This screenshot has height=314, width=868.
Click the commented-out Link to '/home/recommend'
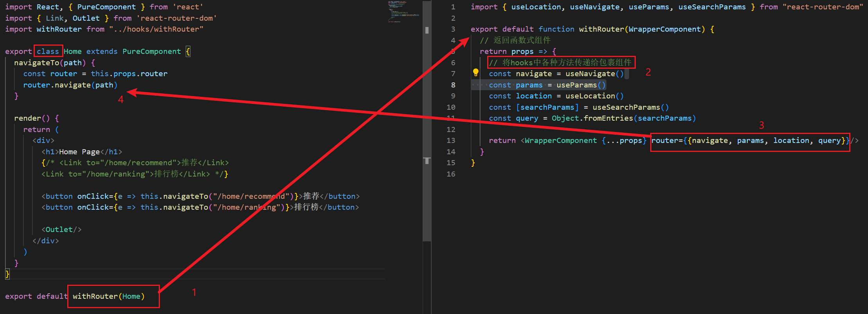point(135,163)
